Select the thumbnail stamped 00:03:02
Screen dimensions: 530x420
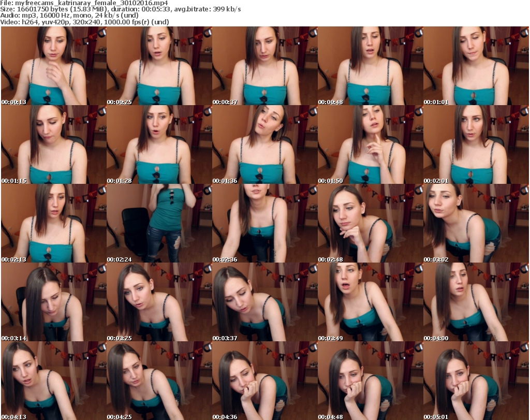click(x=476, y=224)
